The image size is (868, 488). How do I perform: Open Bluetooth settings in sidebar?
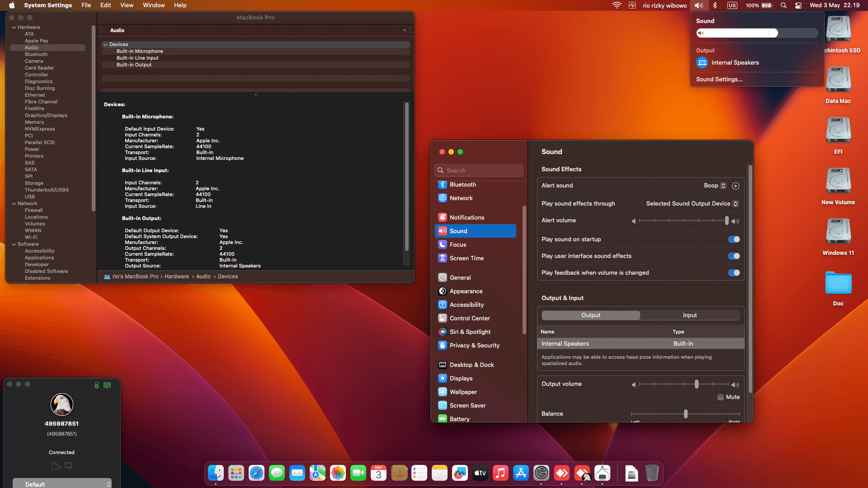click(462, 184)
